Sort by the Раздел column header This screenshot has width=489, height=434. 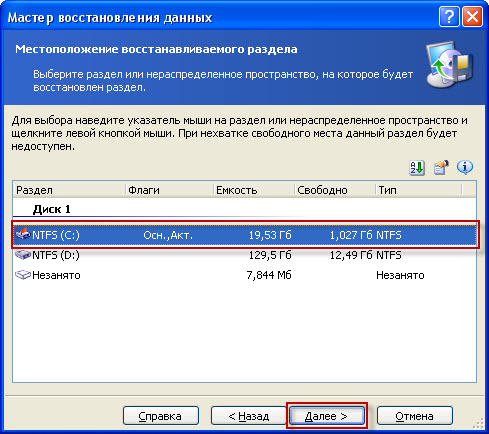(x=69, y=190)
